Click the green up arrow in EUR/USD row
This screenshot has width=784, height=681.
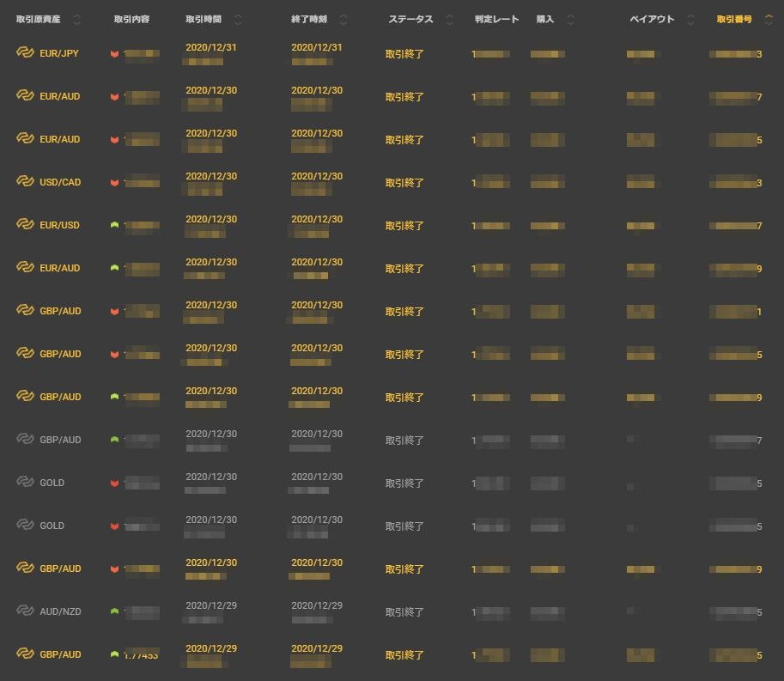(114, 225)
